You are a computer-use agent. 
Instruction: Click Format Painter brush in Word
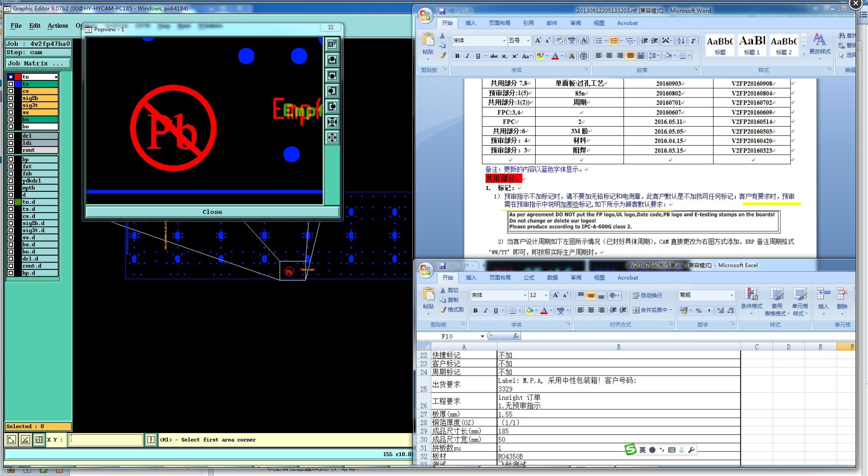click(443, 55)
